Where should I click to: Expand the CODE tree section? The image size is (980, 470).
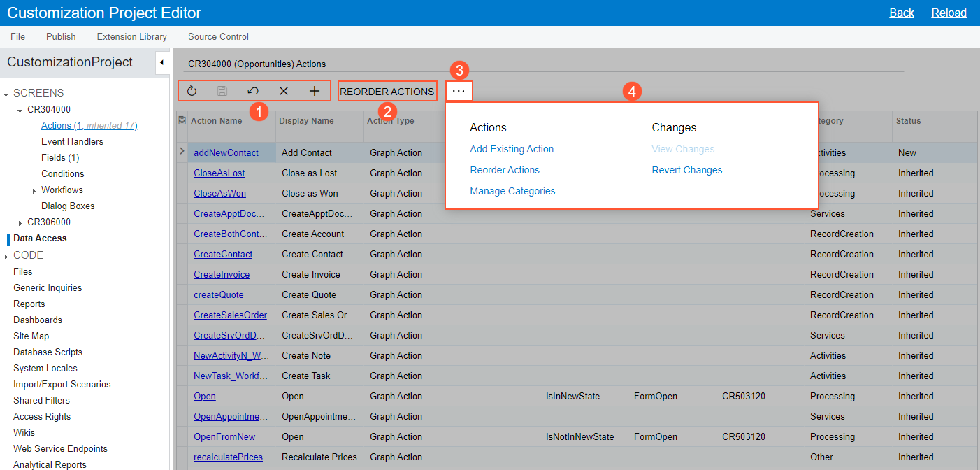6,256
